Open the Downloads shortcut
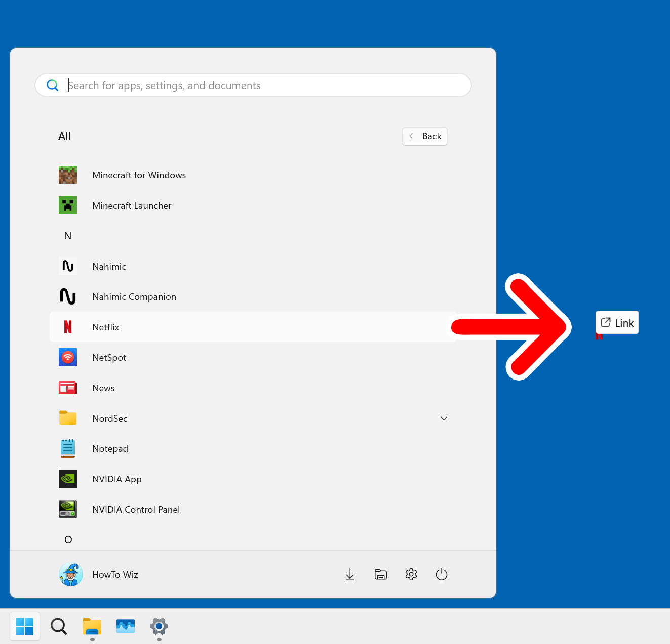The width and height of the screenshot is (670, 644). pyautogui.click(x=350, y=574)
